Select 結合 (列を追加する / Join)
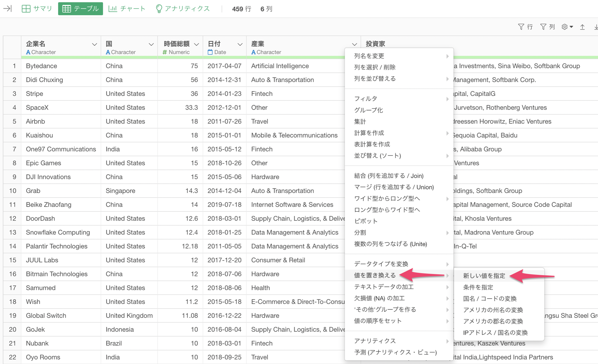The width and height of the screenshot is (598, 364). pos(399,175)
